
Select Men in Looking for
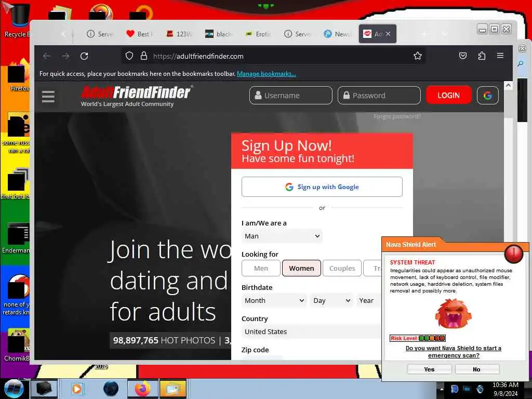click(261, 268)
